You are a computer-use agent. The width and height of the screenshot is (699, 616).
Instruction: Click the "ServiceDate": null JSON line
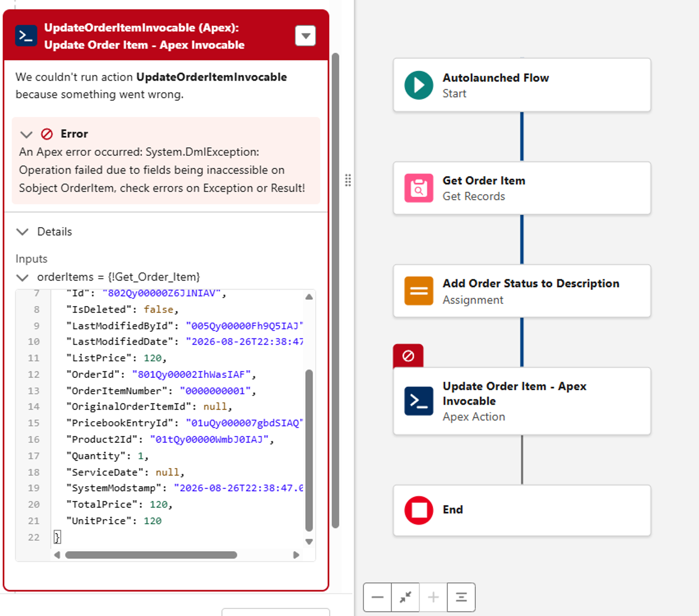click(x=125, y=472)
